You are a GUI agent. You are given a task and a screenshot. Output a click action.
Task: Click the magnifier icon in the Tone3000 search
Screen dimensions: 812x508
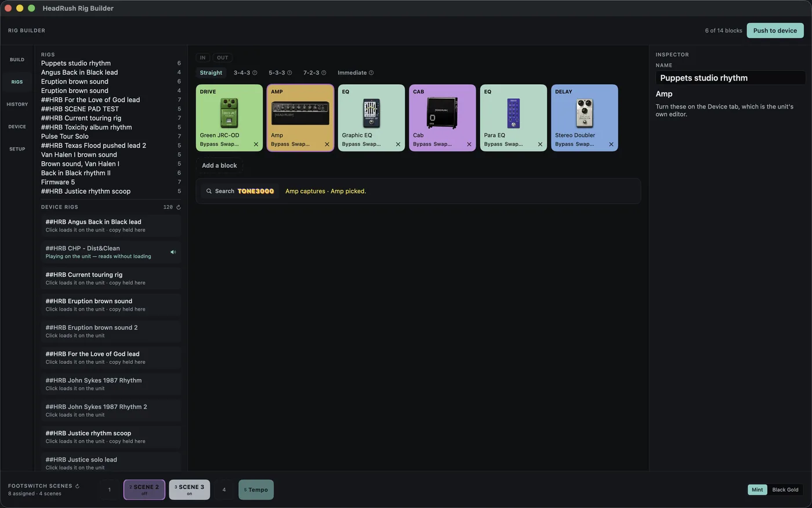click(x=209, y=191)
